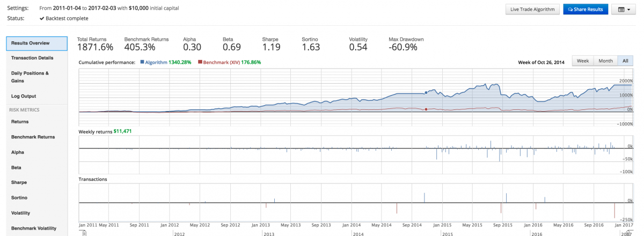This screenshot has width=644, height=236.
Task: Select Returns under Risk Metrics
Action: [x=20, y=122]
